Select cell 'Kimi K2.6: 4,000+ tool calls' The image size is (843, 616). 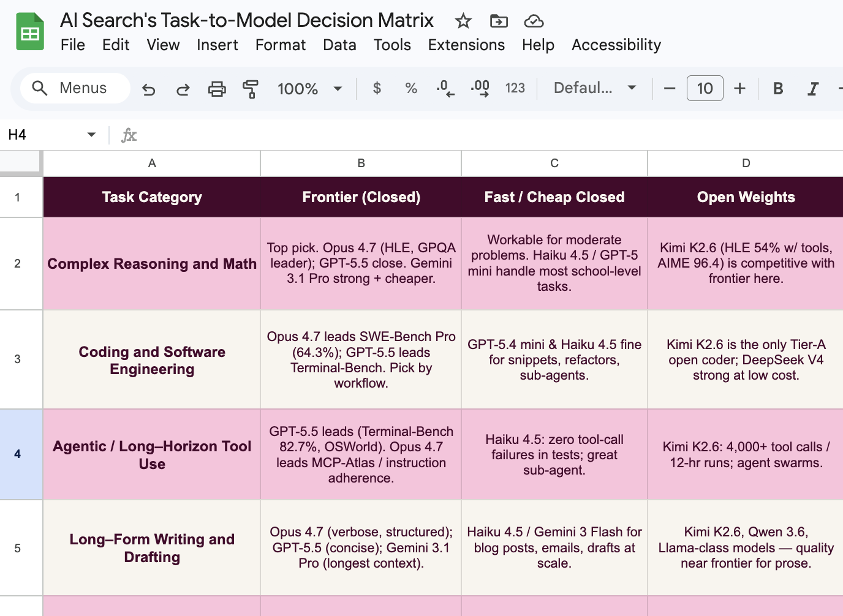(746, 454)
